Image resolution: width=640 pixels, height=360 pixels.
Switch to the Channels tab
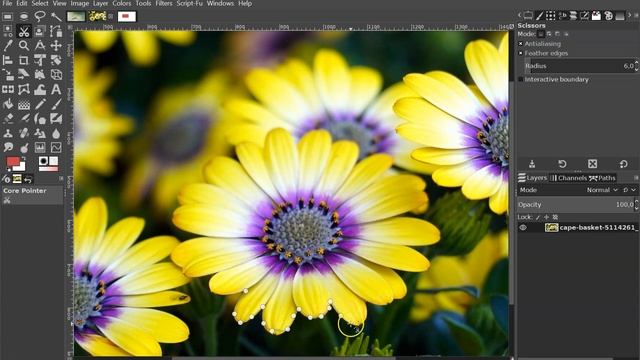568,178
